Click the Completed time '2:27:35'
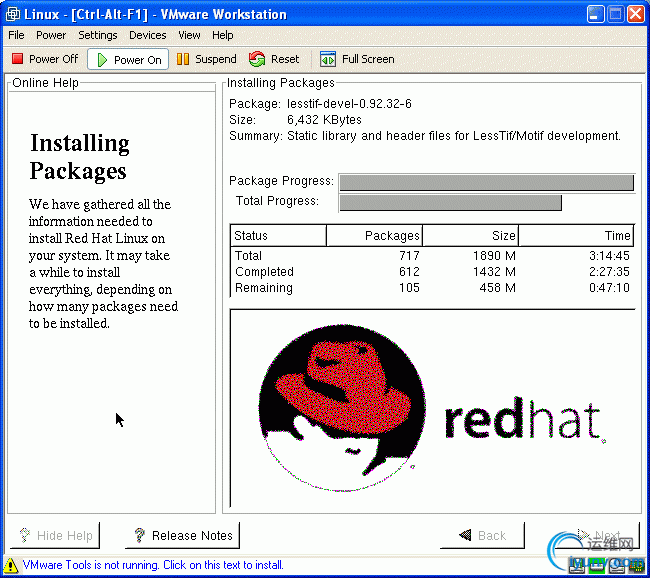The image size is (650, 578). pyautogui.click(x=609, y=272)
